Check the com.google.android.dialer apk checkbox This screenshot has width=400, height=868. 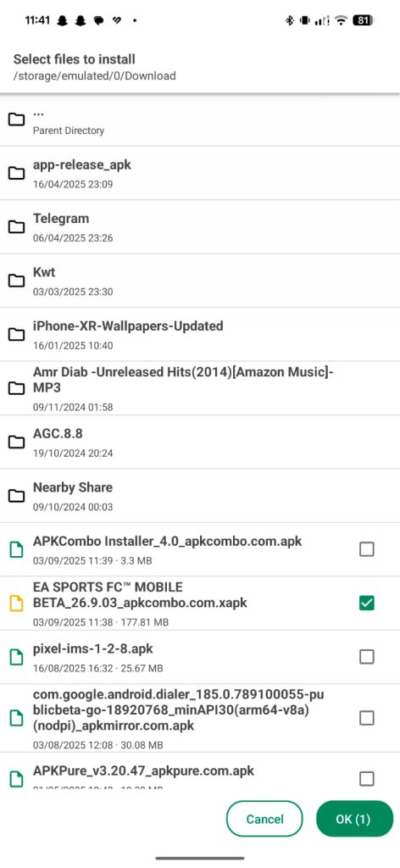[366, 718]
